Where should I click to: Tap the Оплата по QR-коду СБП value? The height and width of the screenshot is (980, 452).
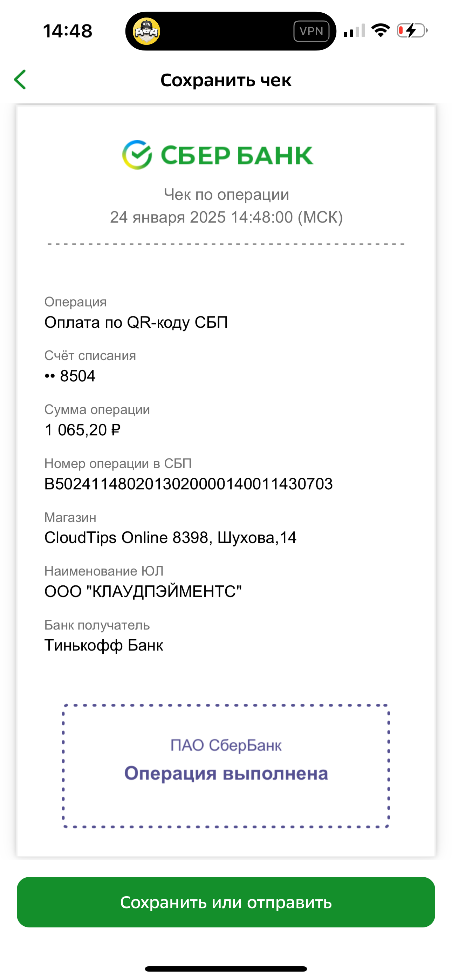pos(136,322)
